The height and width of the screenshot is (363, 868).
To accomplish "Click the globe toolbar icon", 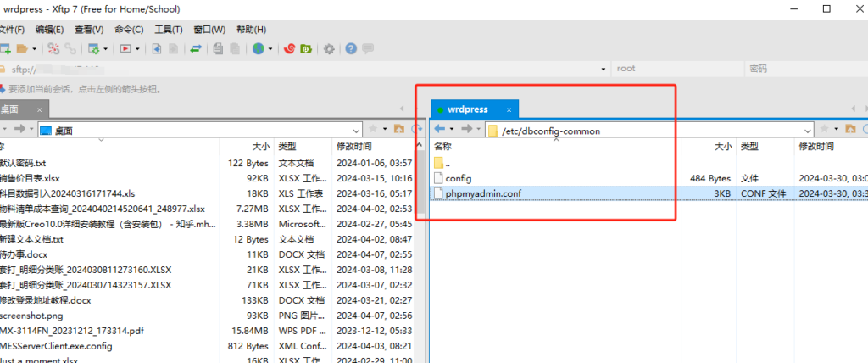I will tap(258, 49).
